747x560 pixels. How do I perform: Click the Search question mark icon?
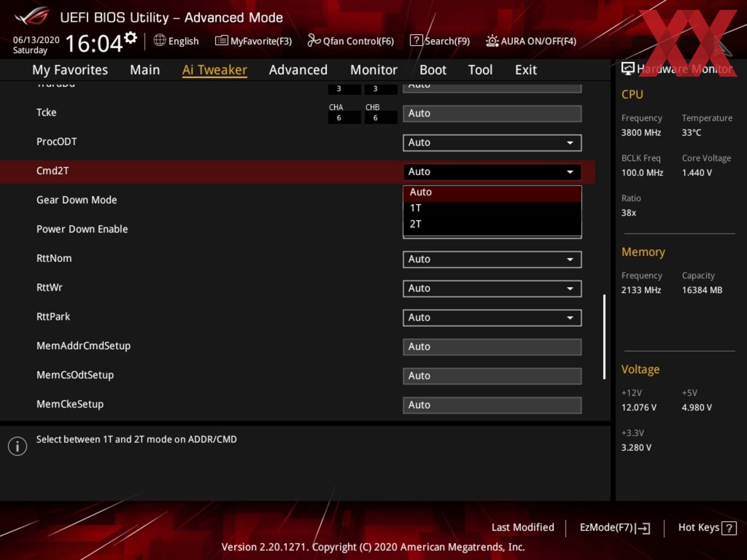[416, 40]
